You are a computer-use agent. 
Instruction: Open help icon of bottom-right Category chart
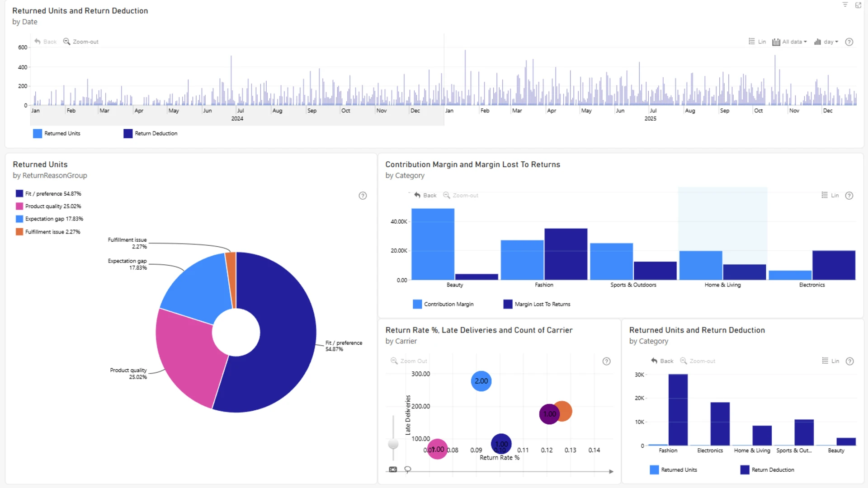click(849, 361)
